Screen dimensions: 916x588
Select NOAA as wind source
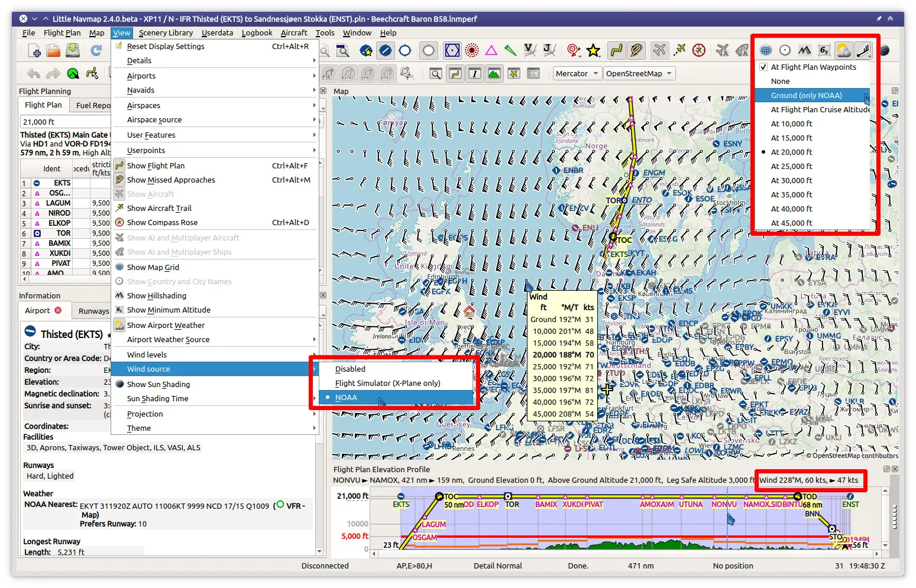click(x=346, y=398)
